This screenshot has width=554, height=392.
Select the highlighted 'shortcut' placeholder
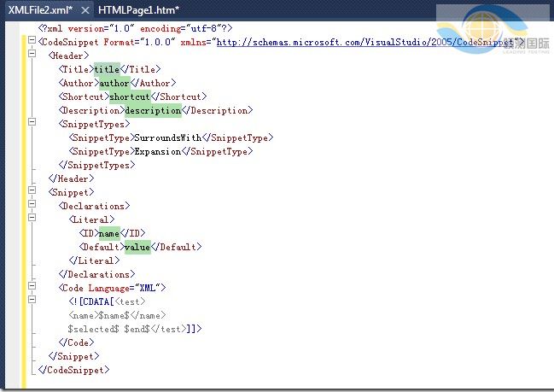130,97
